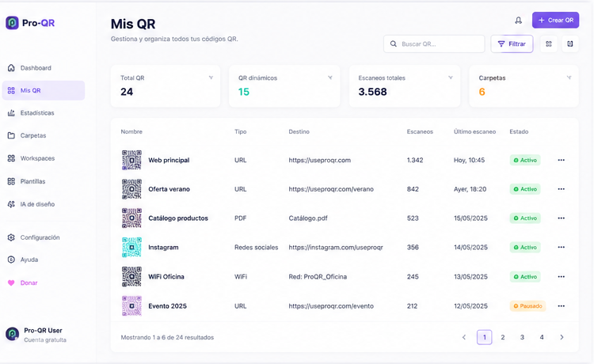
Task: Open Workspaces in the sidebar
Action: (37, 158)
